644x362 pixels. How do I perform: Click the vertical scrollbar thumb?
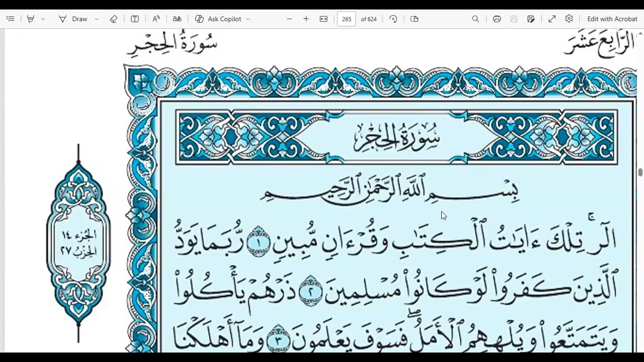(x=640, y=172)
